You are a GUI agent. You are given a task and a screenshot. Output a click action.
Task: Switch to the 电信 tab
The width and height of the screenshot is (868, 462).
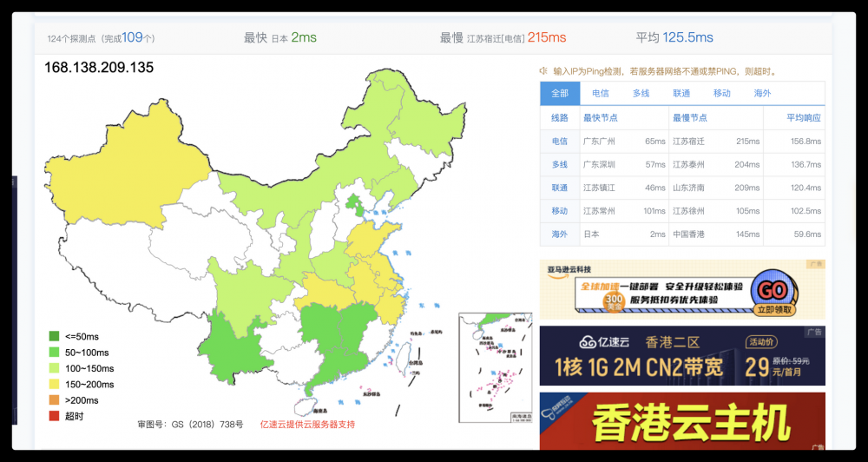[600, 94]
